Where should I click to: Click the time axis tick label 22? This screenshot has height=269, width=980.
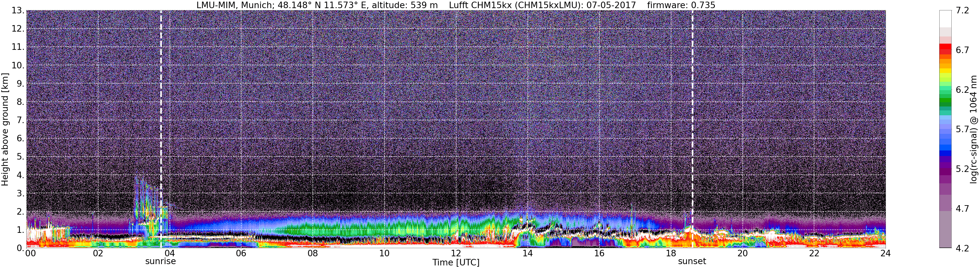tap(814, 253)
